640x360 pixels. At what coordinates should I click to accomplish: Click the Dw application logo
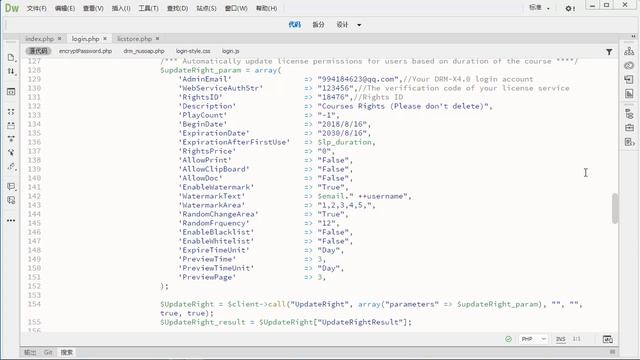point(12,8)
